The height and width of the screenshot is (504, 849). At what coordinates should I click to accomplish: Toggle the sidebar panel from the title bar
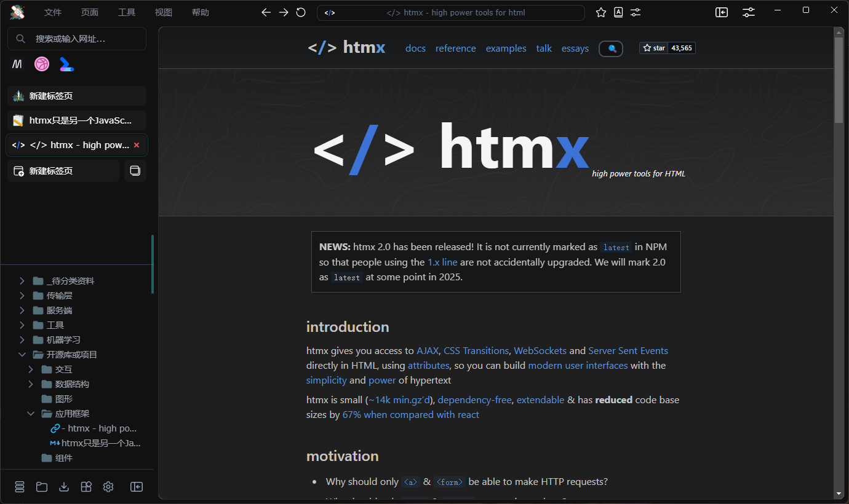click(722, 12)
